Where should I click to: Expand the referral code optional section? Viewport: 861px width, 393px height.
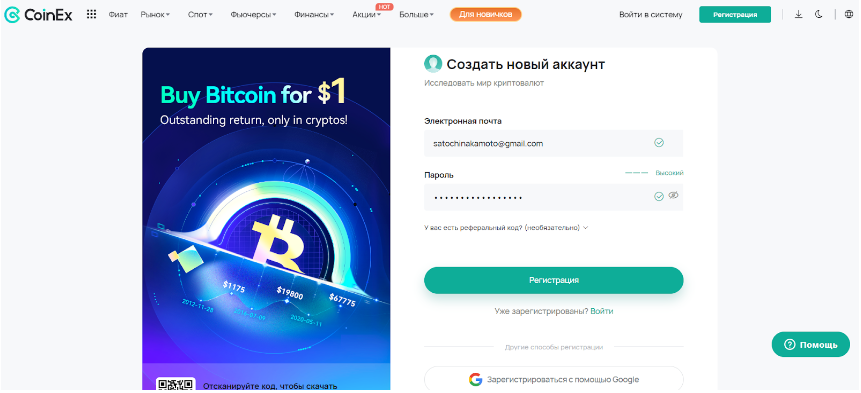(506, 227)
